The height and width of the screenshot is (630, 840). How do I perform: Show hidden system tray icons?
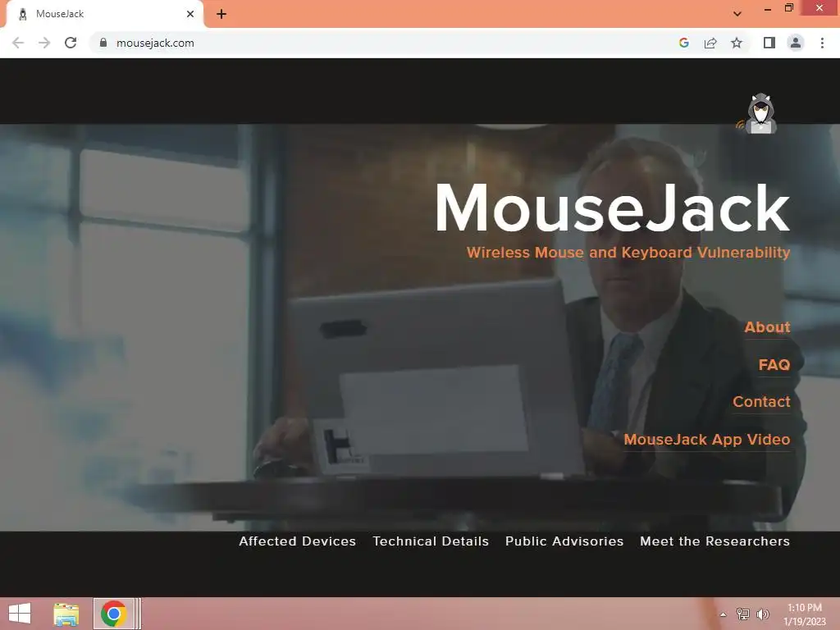coord(724,614)
